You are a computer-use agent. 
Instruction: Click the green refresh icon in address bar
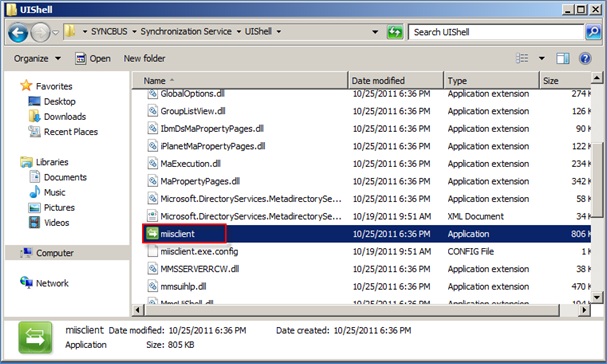[394, 32]
